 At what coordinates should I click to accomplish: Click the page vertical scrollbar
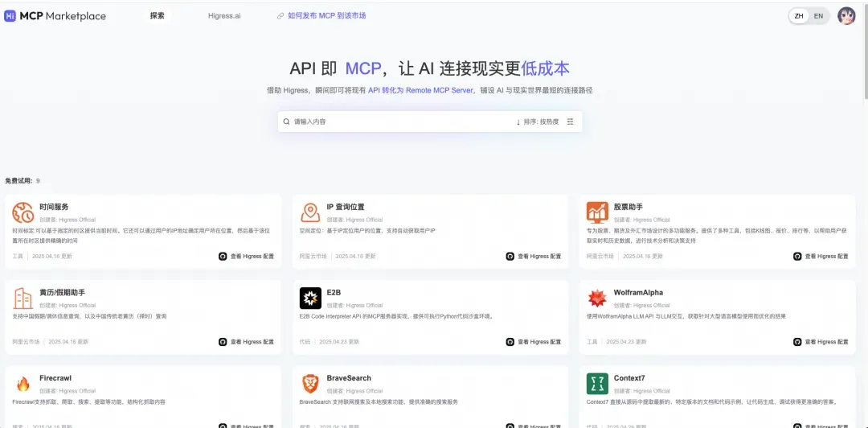[x=866, y=52]
